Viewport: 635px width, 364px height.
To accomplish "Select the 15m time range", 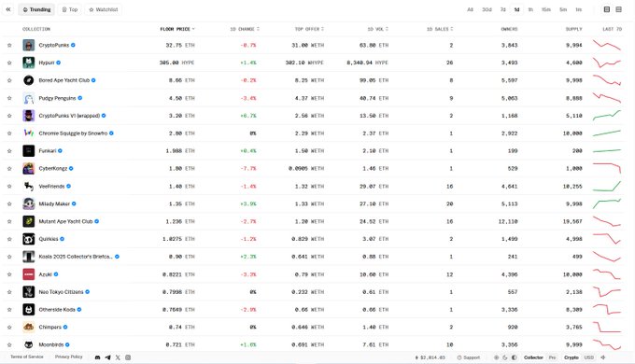I will click(x=546, y=9).
